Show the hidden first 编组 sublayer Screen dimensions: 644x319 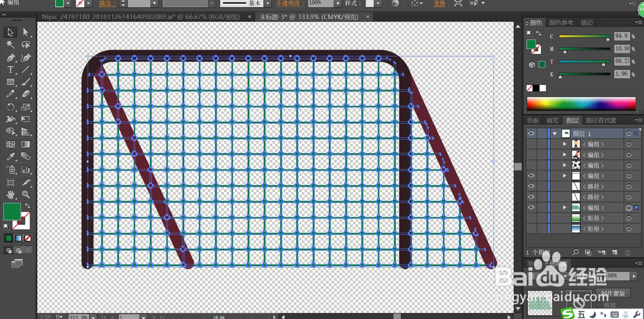click(x=531, y=144)
